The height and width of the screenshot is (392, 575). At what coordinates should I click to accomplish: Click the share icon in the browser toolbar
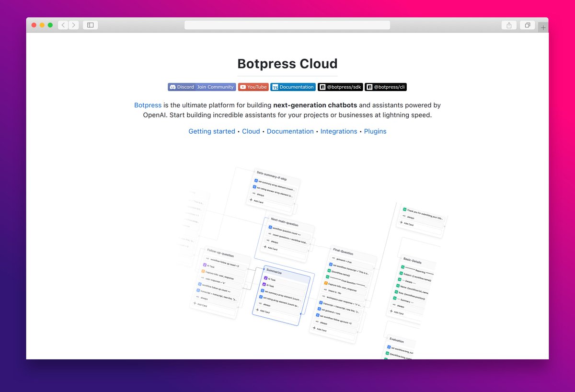(x=509, y=25)
